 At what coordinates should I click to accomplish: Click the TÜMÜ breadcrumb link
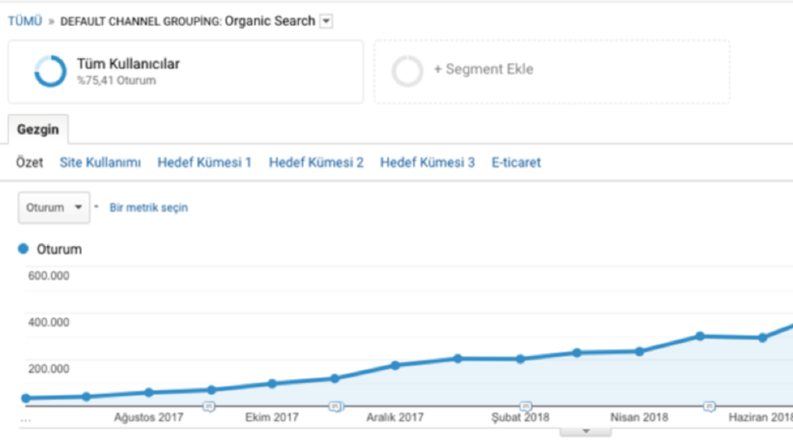25,21
